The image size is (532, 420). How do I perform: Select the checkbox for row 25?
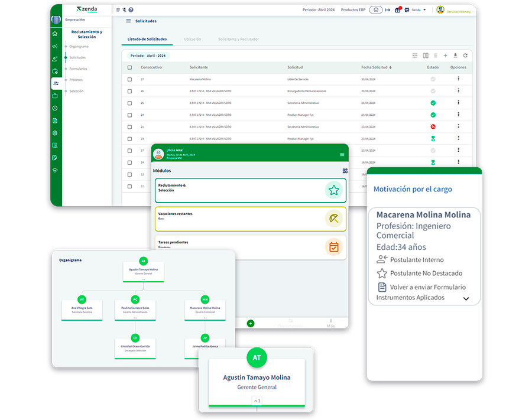click(130, 103)
